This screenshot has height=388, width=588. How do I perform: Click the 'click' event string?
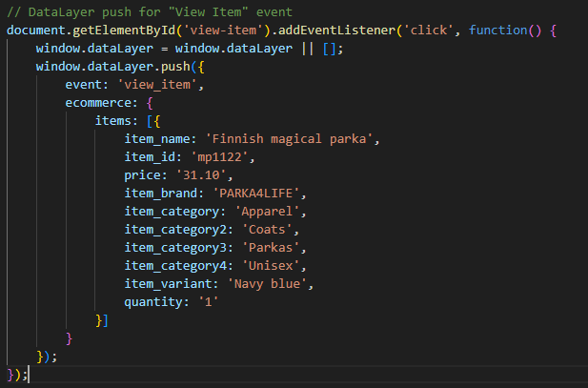429,30
